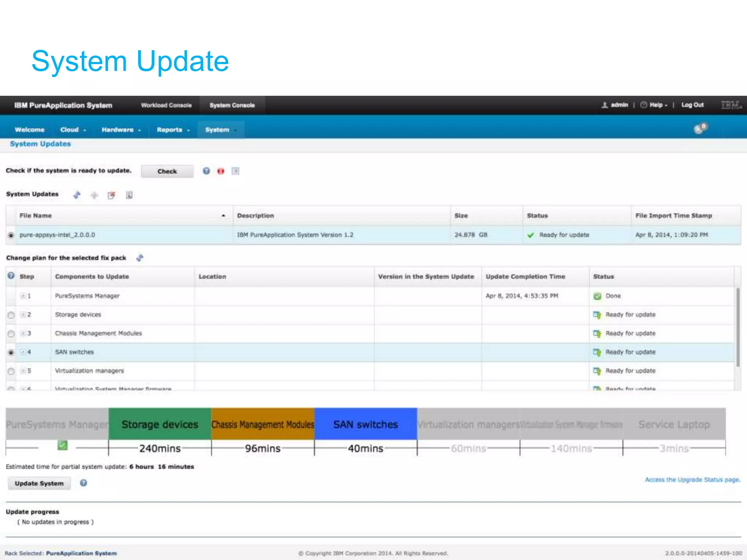Open the Help dropdown in header
The image size is (747, 560).
[656, 105]
